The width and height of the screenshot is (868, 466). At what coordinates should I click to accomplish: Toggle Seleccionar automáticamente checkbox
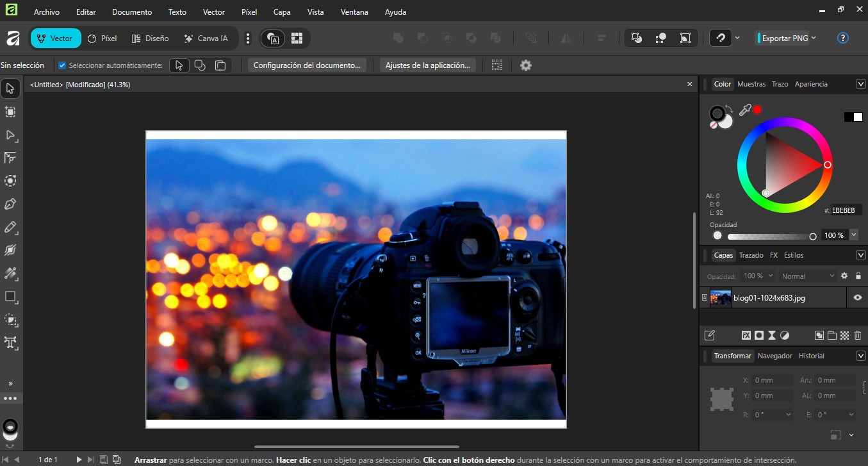(x=62, y=65)
